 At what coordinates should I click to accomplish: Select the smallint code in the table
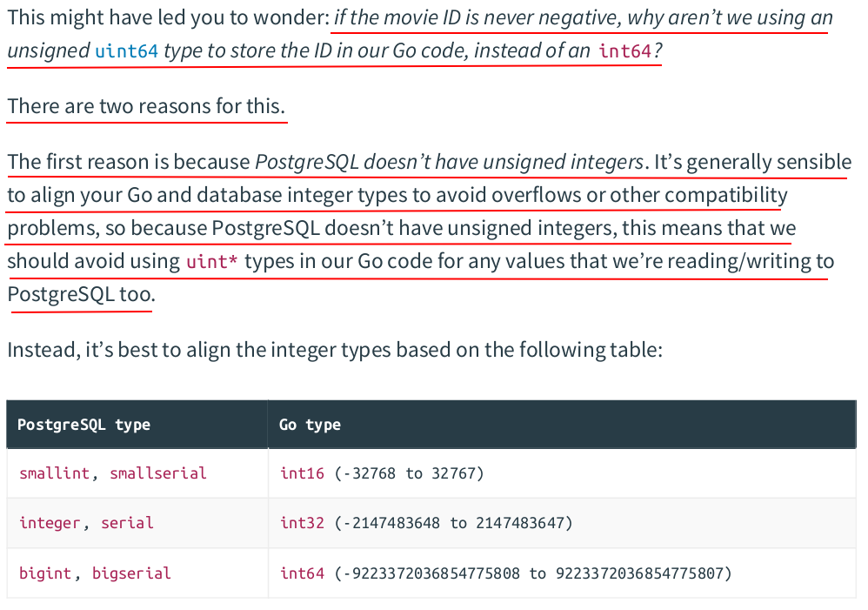[x=54, y=473]
